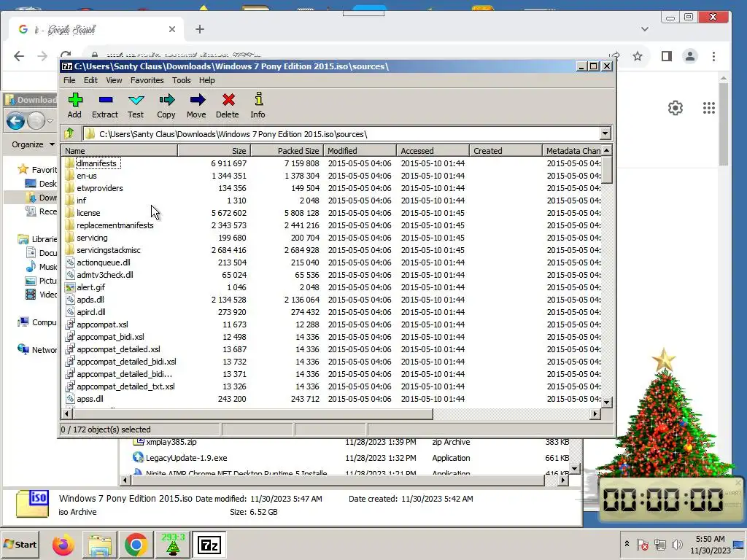This screenshot has height=560, width=747.
Task: Click the Move toolbar icon
Action: [x=197, y=105]
